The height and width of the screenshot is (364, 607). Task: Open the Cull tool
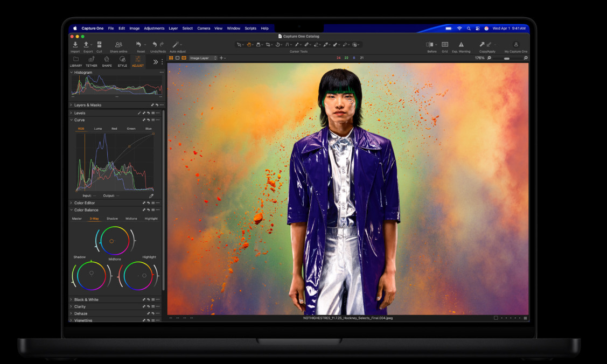coord(99,45)
